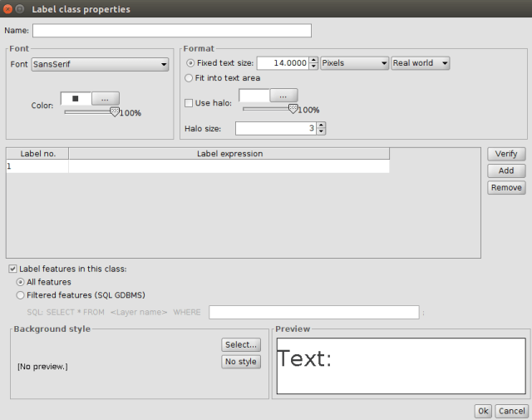Screen dimensions: 532x420
Task: Click the font color swatch
Action: point(76,98)
